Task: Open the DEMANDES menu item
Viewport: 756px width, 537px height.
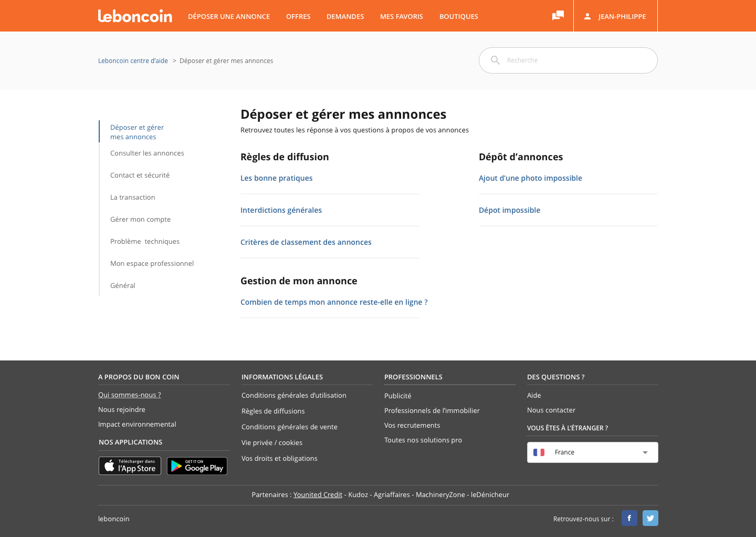Action: click(345, 16)
